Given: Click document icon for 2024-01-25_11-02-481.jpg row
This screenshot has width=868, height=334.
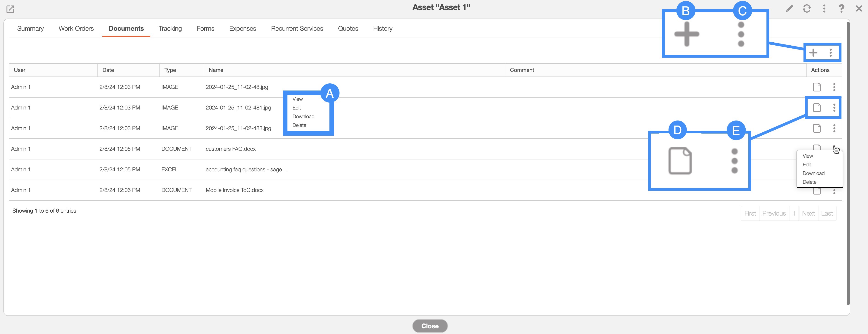Looking at the screenshot, I should click(x=817, y=108).
